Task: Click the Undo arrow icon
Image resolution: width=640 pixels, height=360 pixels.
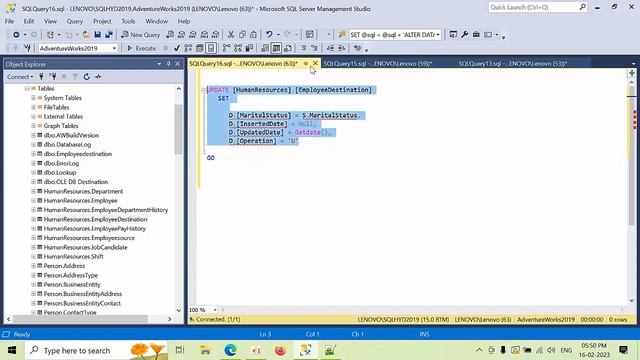Action: (x=269, y=35)
